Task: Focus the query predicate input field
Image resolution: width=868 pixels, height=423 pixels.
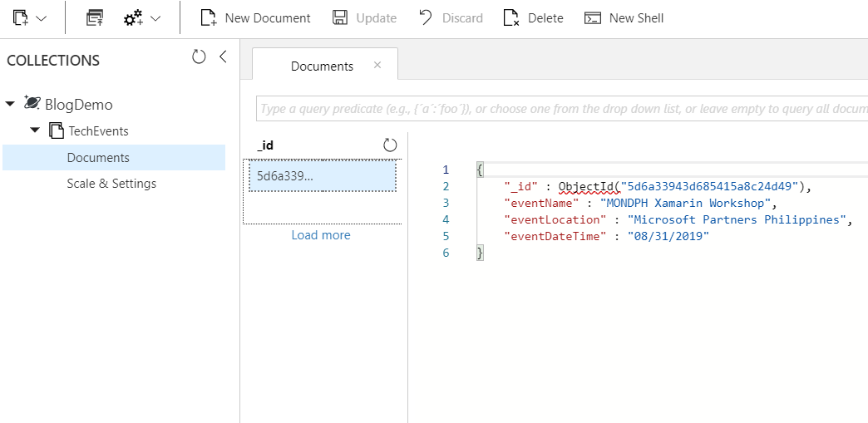Action: (562, 109)
